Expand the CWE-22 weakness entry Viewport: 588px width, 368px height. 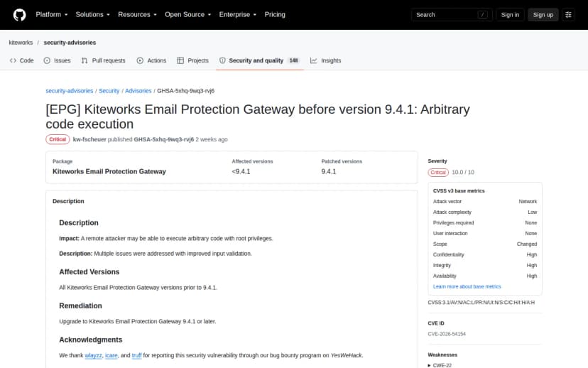(440, 365)
